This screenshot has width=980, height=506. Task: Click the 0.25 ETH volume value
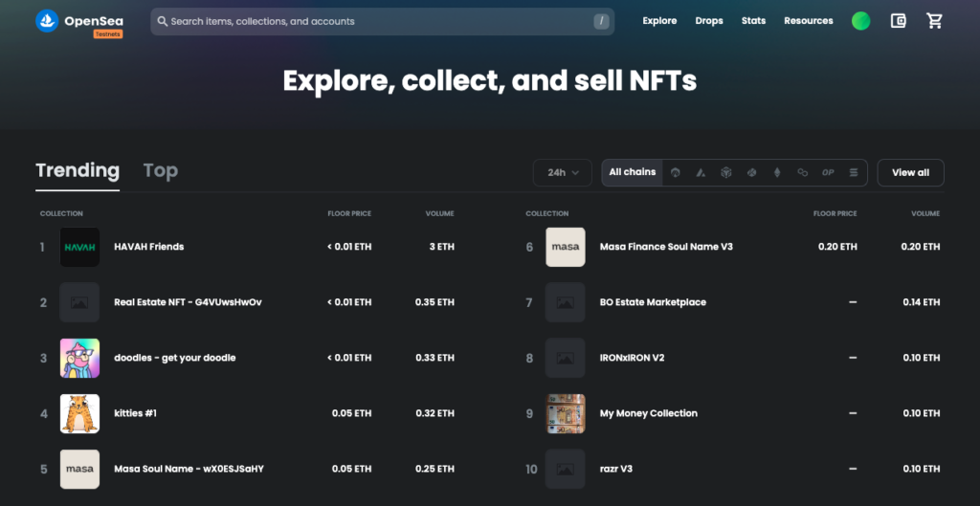point(435,469)
